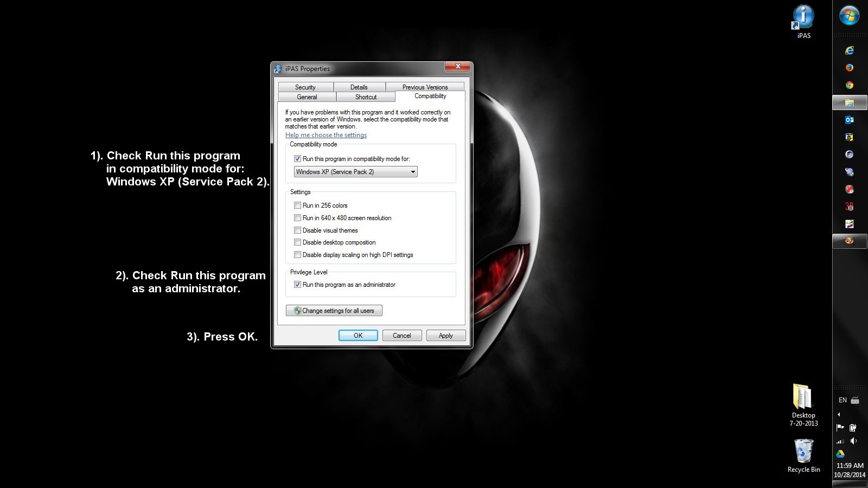
Task: Close the iPAS Properties dialog
Action: coord(458,66)
